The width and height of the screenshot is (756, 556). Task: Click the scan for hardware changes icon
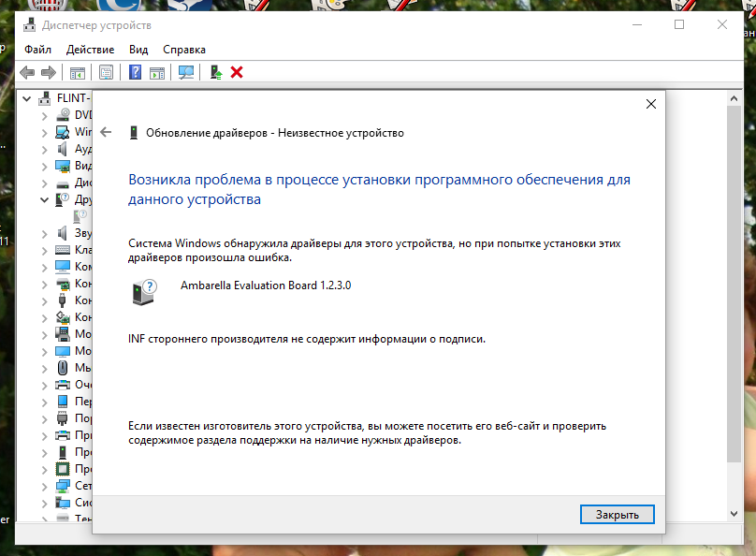186,72
